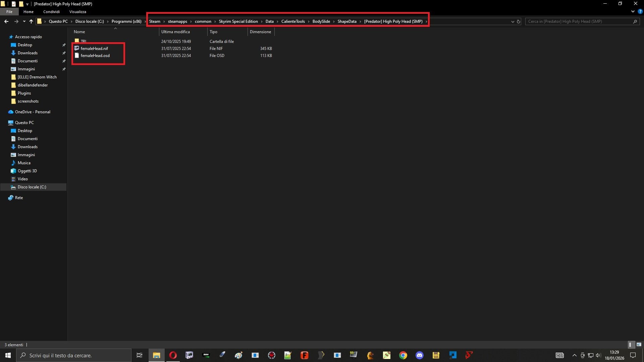Select Disco locale (C:) in the sidebar
This screenshot has height=362, width=644.
33,187
